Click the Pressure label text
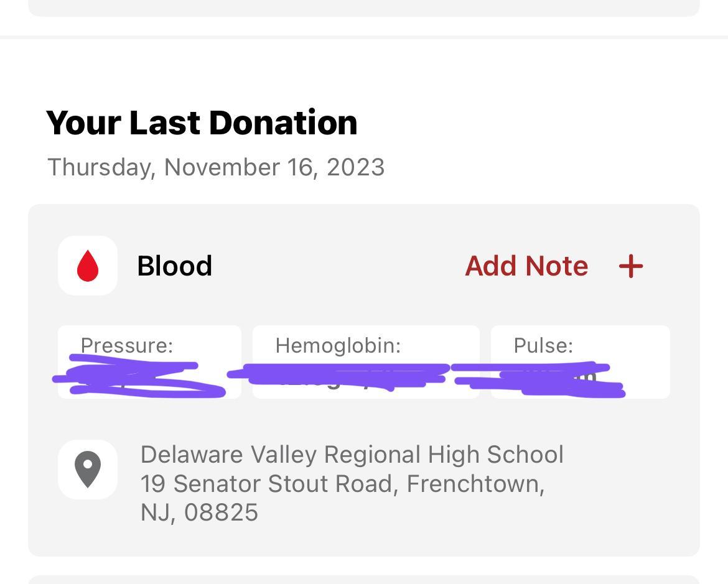 click(x=127, y=345)
